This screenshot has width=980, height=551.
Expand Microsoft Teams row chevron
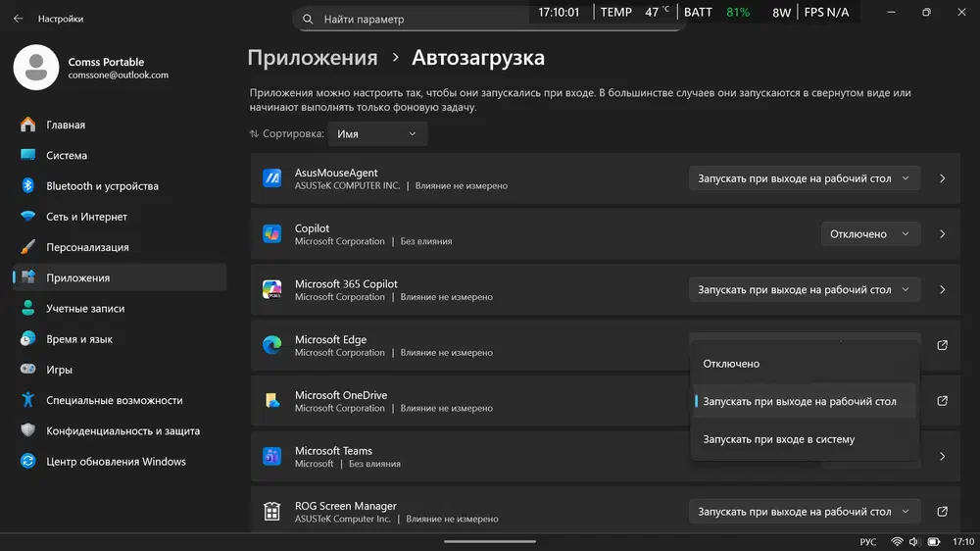pos(942,457)
